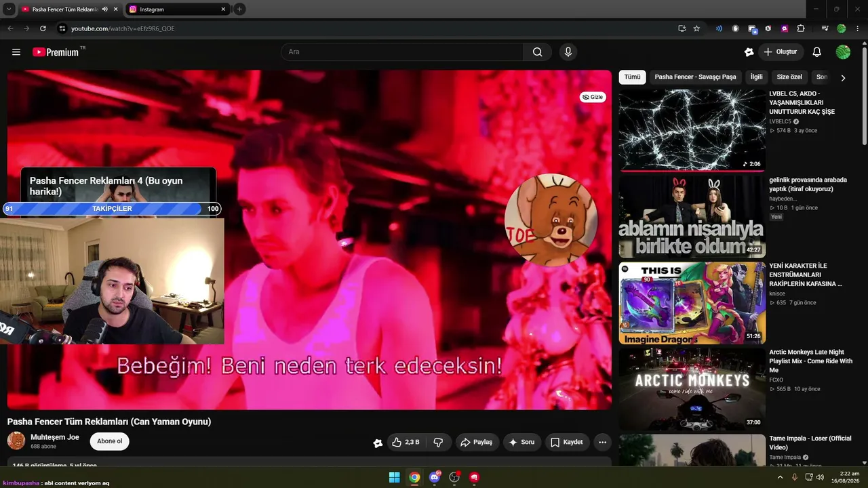Close the Instagram tab
The height and width of the screenshot is (488, 868).
pos(223,9)
